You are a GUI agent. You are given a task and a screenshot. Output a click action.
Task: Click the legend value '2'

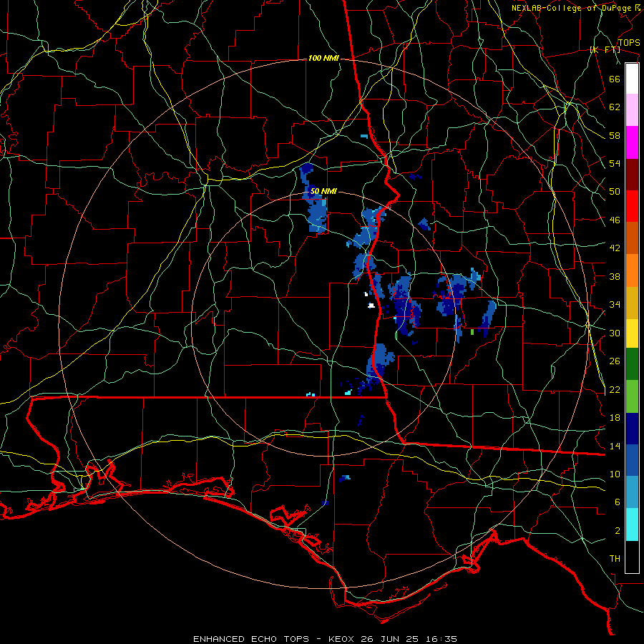[618, 531]
